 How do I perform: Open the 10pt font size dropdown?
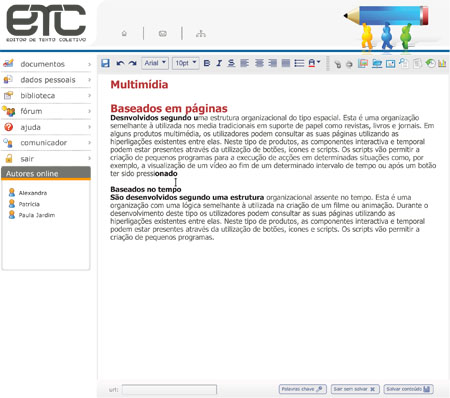coord(186,63)
